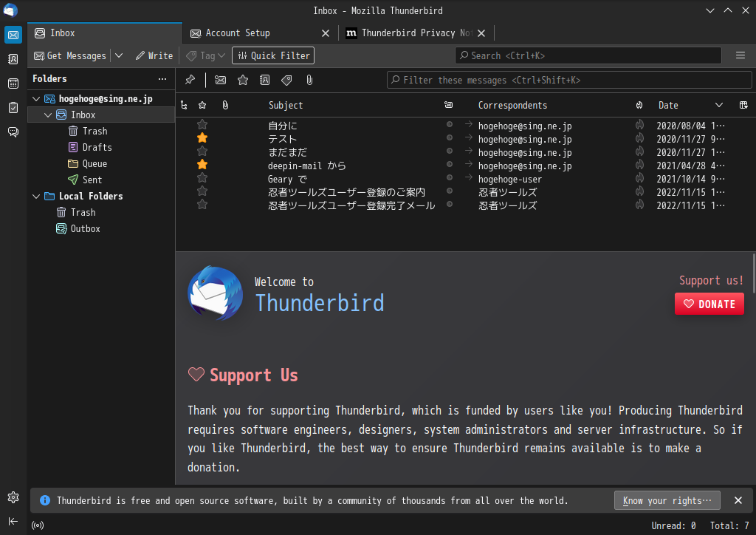Mark 忍者ツールズユーザー登録完了メール as junk
The image size is (756, 535).
point(639,205)
